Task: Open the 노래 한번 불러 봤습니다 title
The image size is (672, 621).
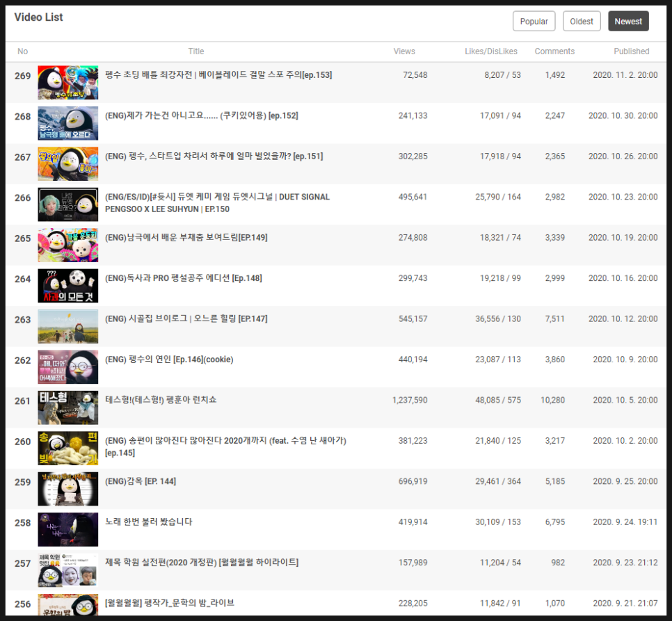Action: (149, 522)
